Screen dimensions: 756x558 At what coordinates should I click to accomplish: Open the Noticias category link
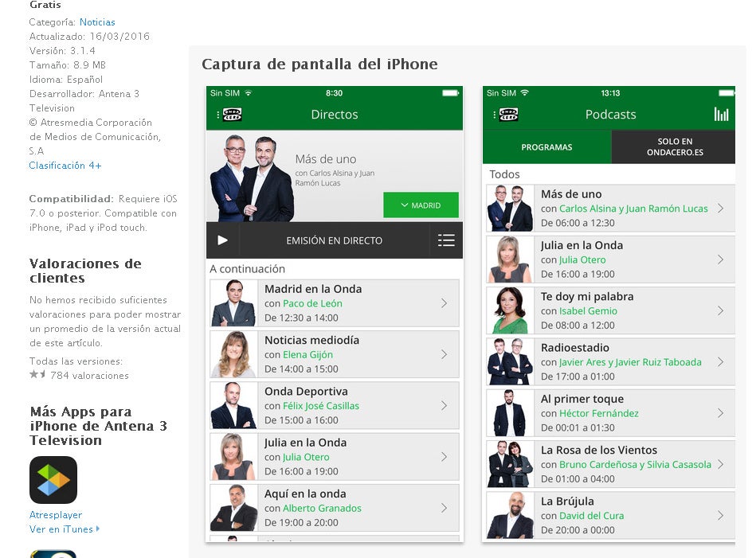pos(97,22)
